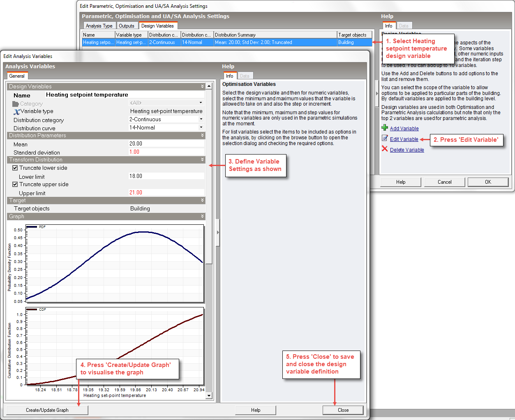Open the Outputs tab
The width and height of the screenshot is (515, 420).
pyautogui.click(x=127, y=26)
